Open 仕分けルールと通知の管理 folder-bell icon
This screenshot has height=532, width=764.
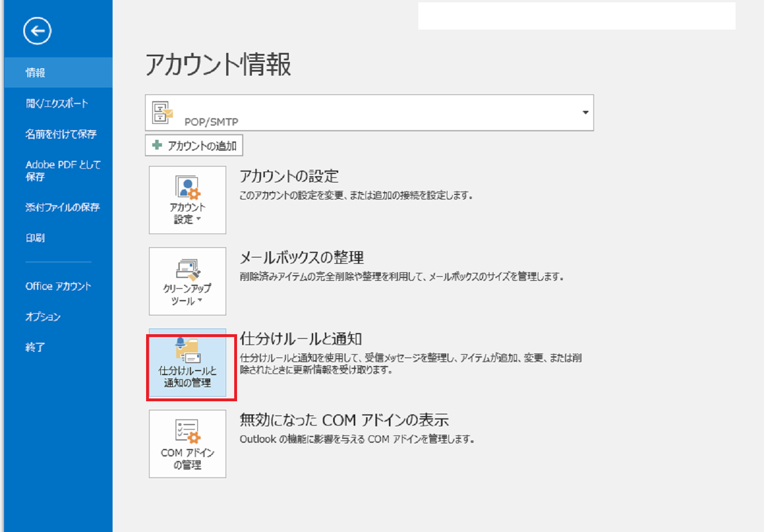[x=188, y=350]
